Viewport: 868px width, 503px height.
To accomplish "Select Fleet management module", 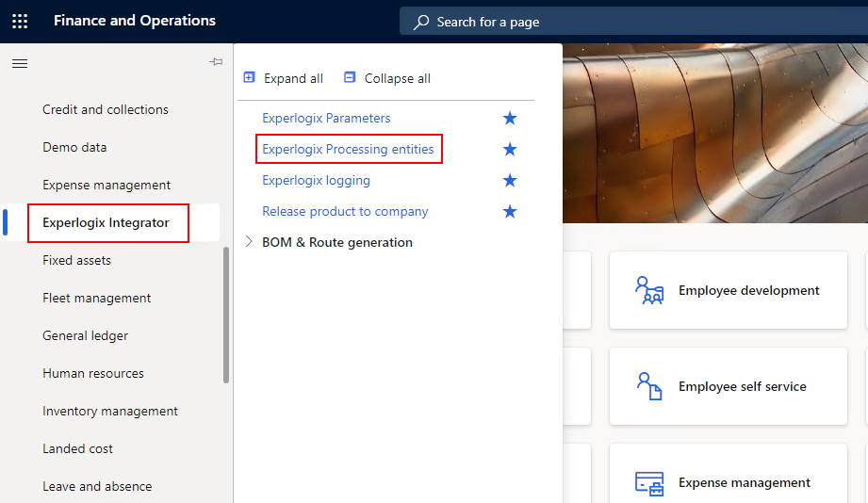I will 97,298.
